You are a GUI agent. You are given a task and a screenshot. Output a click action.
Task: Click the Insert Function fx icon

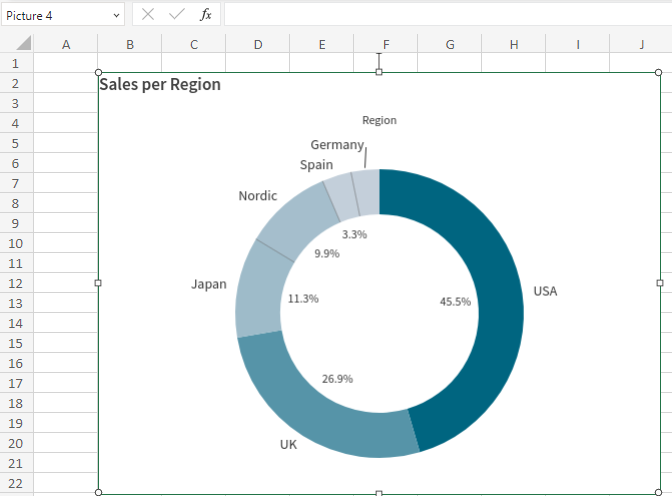pos(206,15)
